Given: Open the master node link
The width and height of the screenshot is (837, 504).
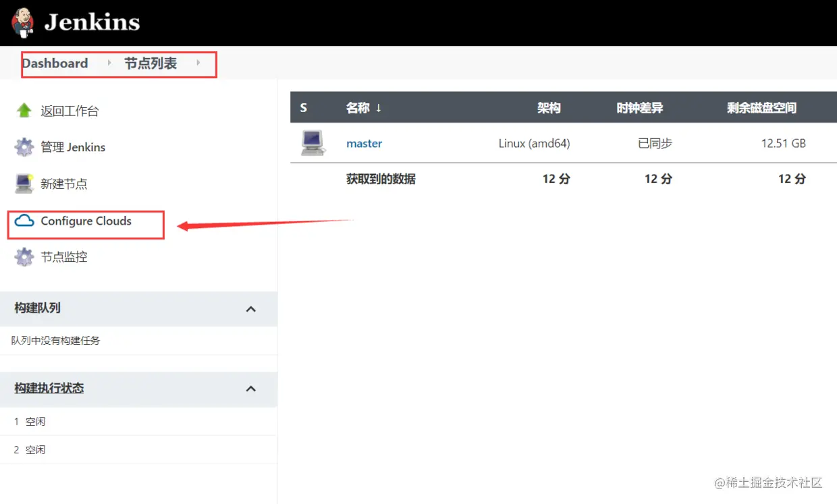Looking at the screenshot, I should (364, 144).
